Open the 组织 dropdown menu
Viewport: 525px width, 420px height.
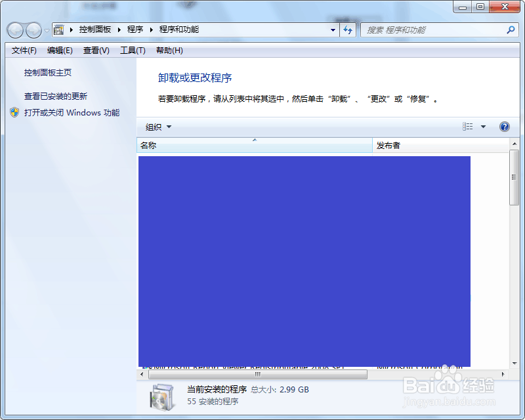pyautogui.click(x=158, y=127)
